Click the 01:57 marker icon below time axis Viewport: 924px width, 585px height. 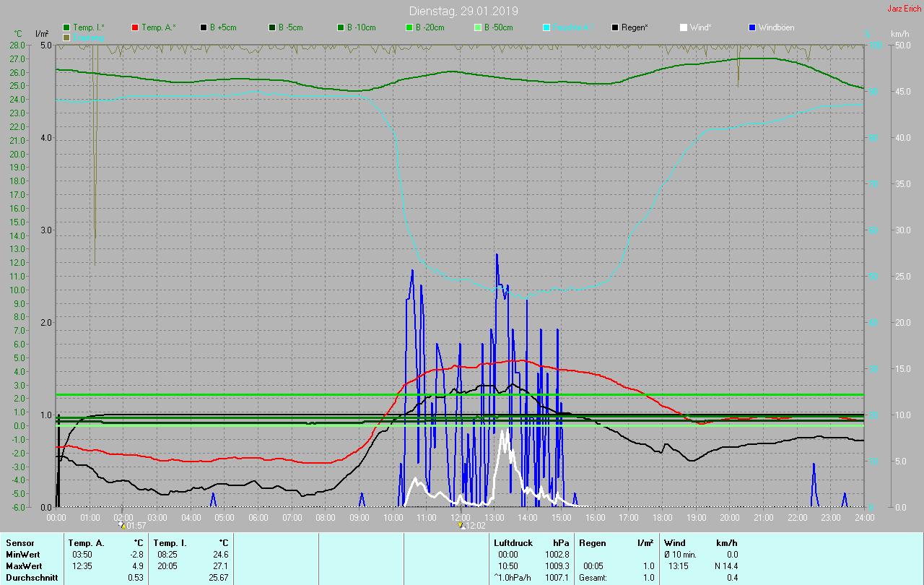(122, 525)
